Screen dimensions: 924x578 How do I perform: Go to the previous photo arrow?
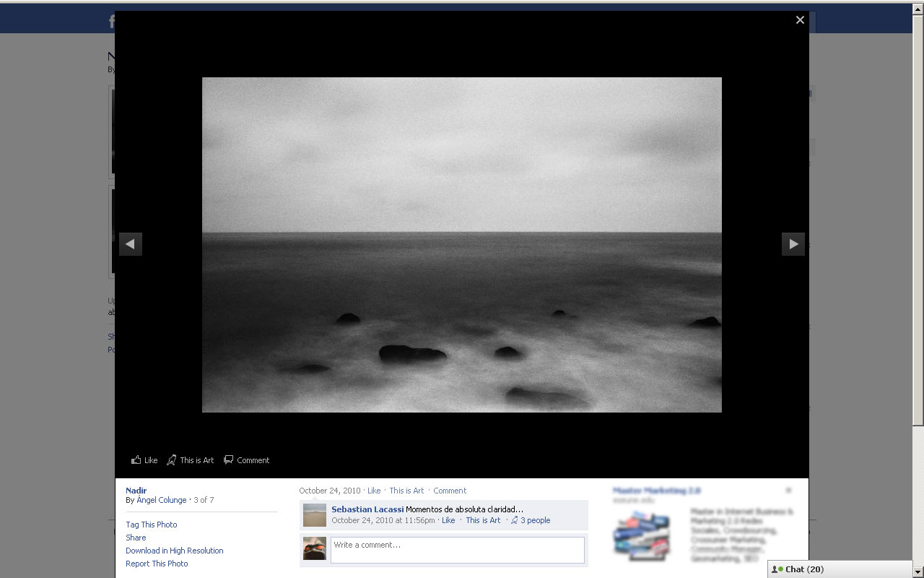[x=131, y=244]
